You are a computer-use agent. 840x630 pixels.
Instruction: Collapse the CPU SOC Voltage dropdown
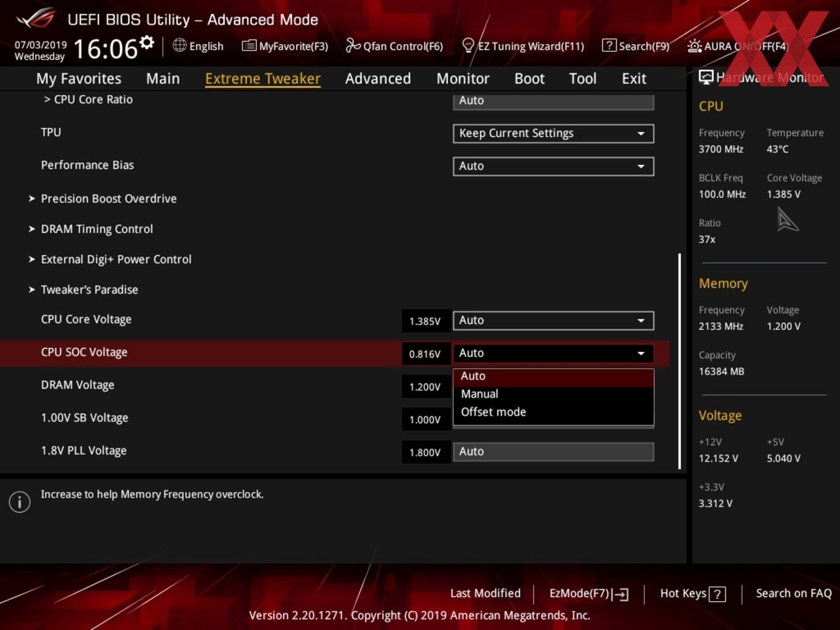coord(553,353)
